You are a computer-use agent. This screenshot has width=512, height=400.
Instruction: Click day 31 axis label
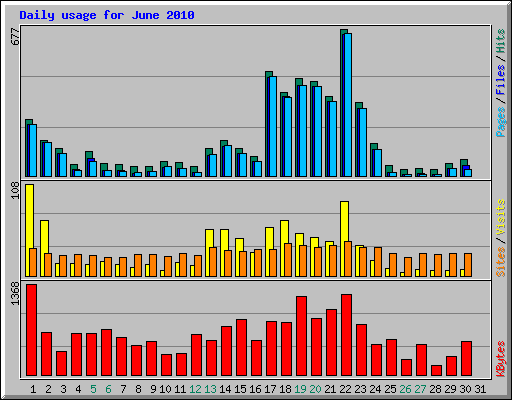tap(480, 389)
